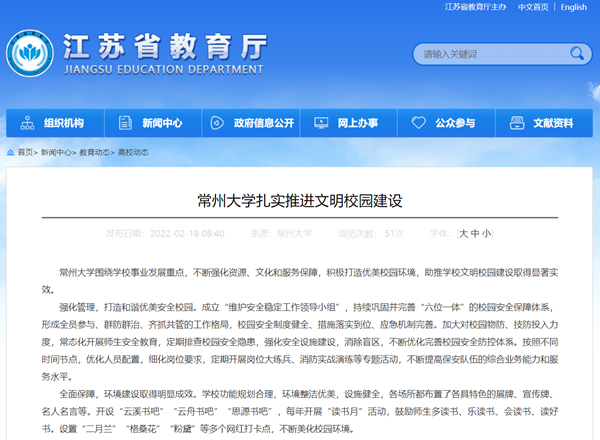Click the 文献资料 printer icon
This screenshot has width=600, height=440.
(x=517, y=124)
